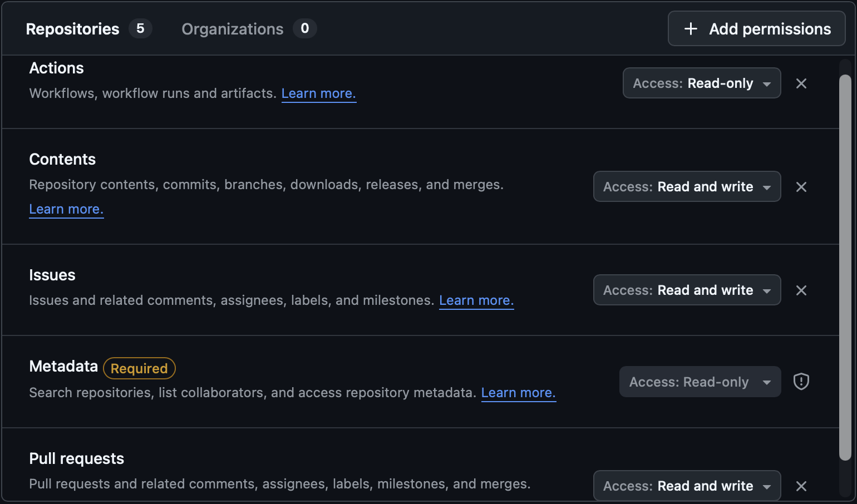Switch to the Organizations tab
This screenshot has width=857, height=504.
pyautogui.click(x=233, y=28)
